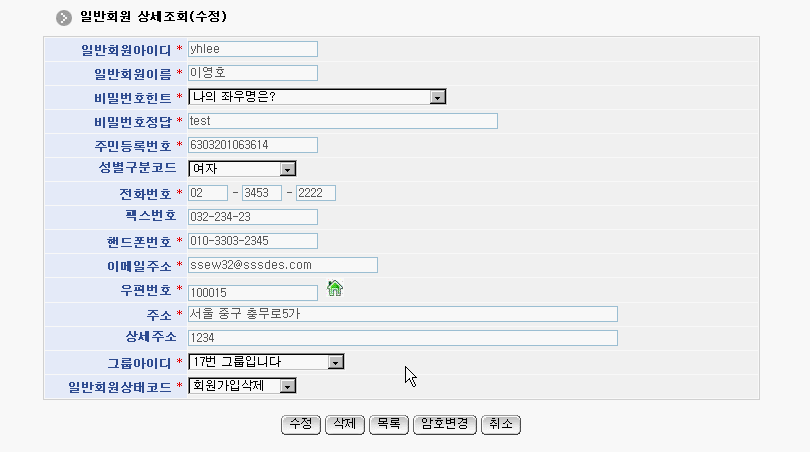Cancel with the 취소 button

click(x=500, y=424)
